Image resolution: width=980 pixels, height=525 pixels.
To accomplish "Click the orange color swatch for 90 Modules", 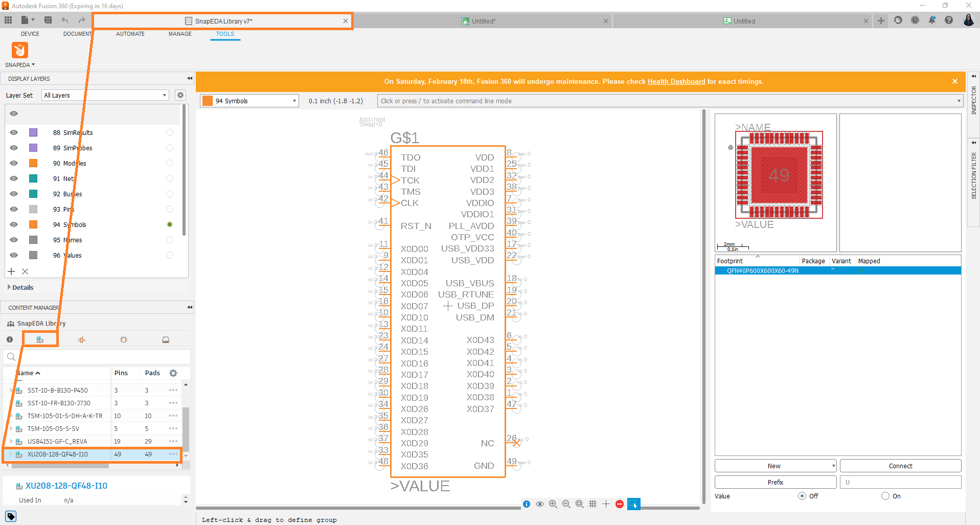I will coord(33,163).
